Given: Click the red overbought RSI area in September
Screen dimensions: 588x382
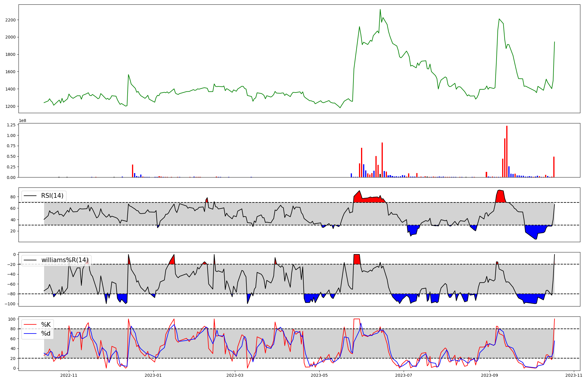Looking at the screenshot, I should point(500,196).
